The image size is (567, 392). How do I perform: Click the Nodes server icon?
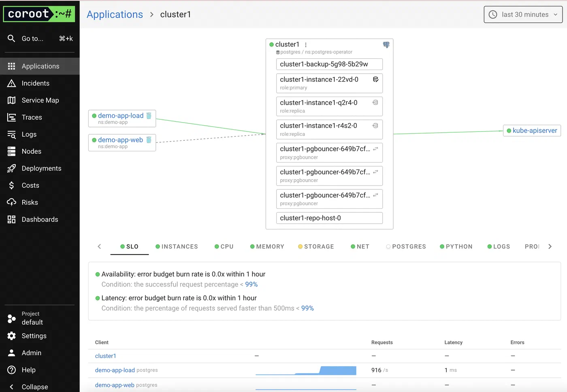11,151
